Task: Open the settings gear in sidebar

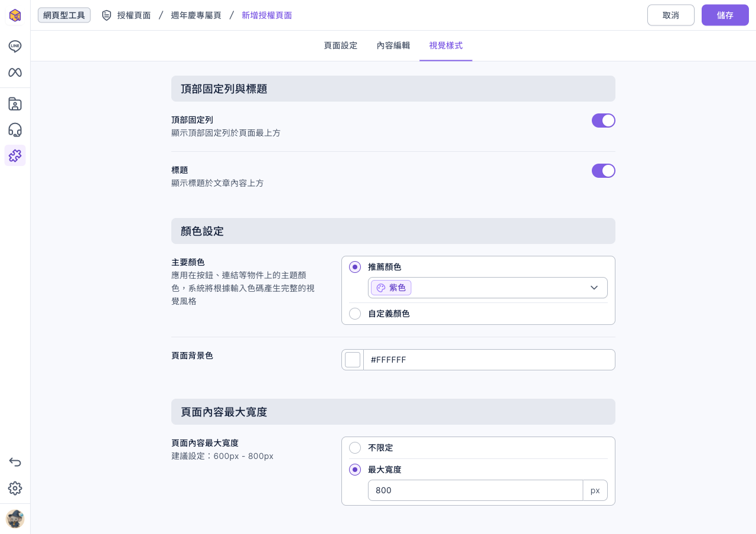Action: tap(15, 488)
